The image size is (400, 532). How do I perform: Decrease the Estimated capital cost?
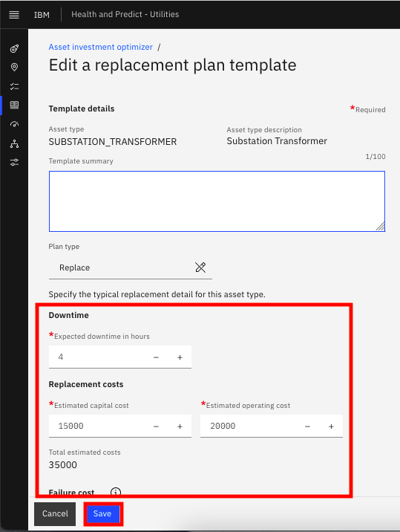click(156, 426)
